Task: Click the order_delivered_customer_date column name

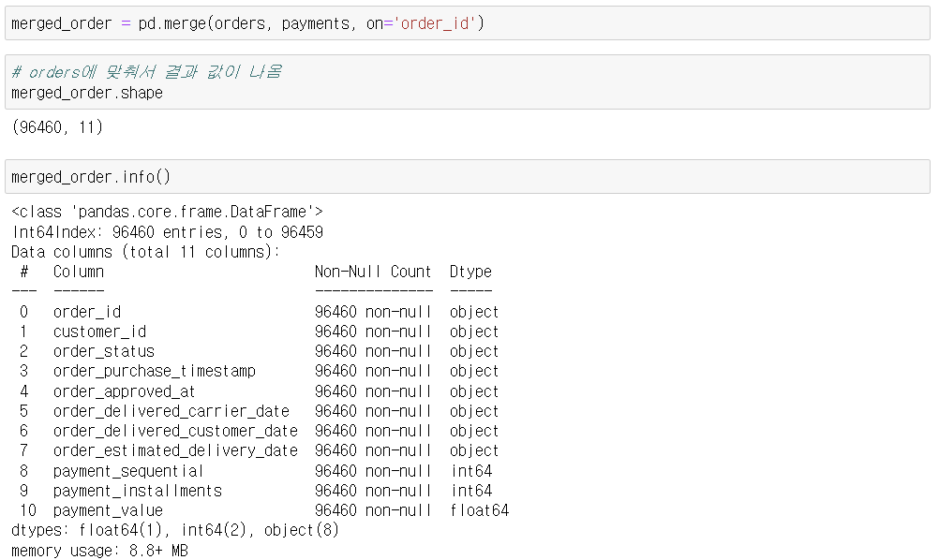Action: pos(175,431)
